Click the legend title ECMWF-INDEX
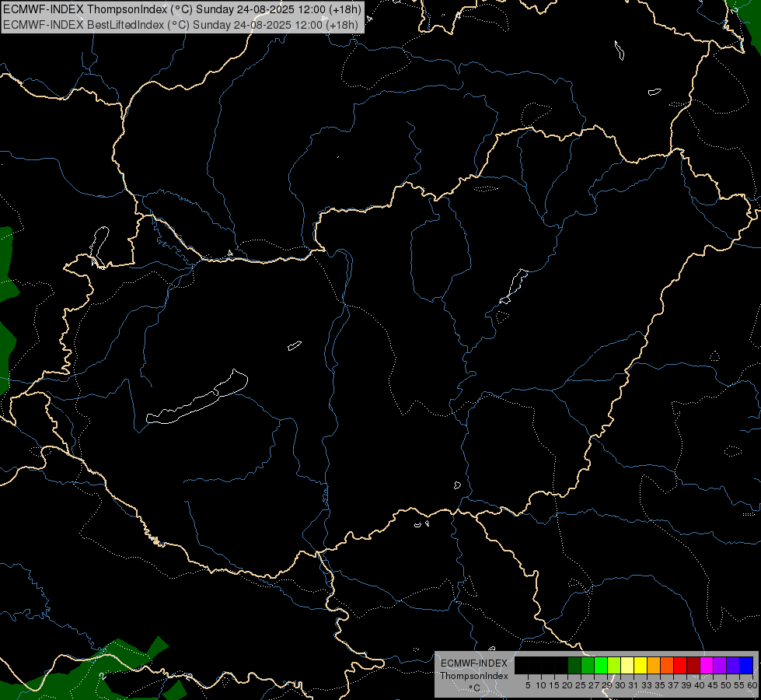This screenshot has width=761, height=700. [x=473, y=663]
